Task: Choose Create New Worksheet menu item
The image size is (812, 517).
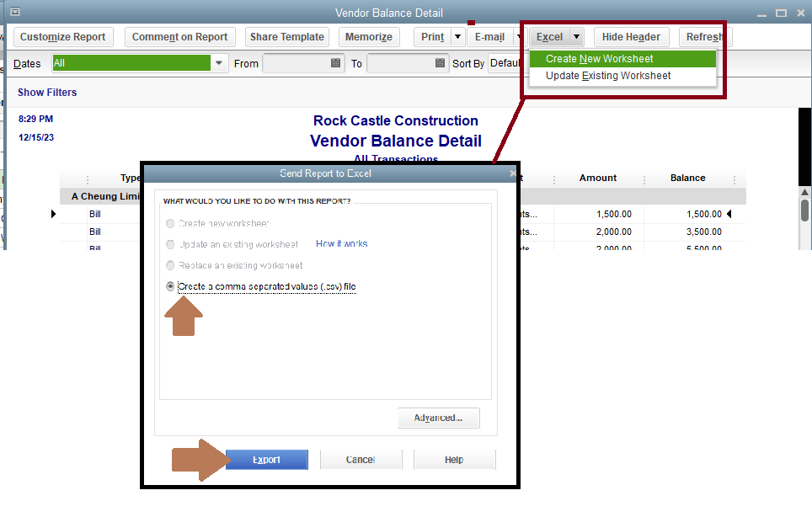Action: (622, 59)
